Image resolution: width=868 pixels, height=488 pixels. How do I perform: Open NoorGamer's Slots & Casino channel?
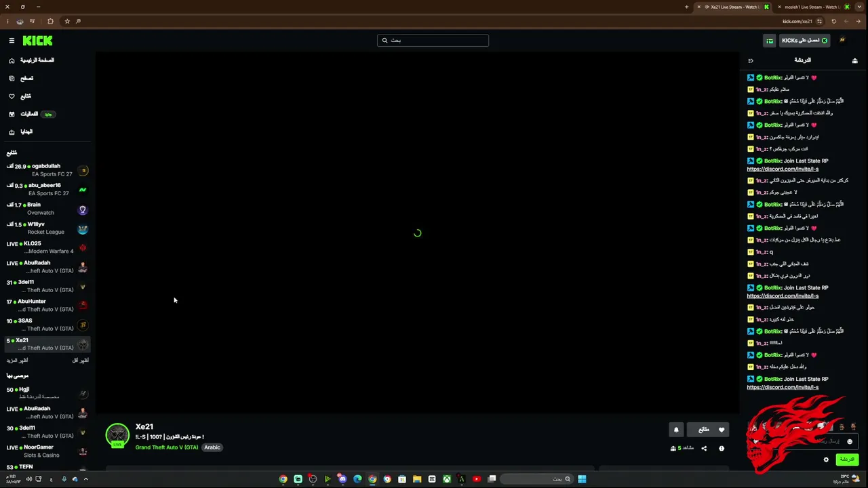coord(47,451)
